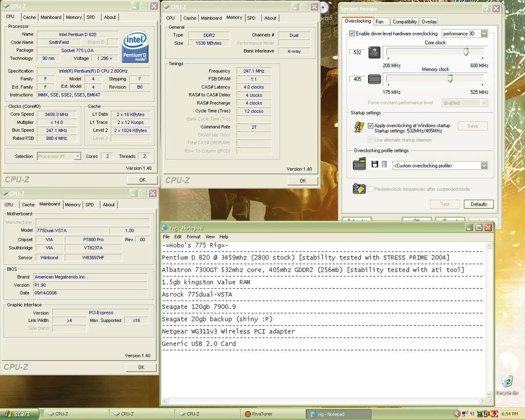The image size is (525, 420).
Task: Click the core clock value field showing 532
Action: pos(357,53)
